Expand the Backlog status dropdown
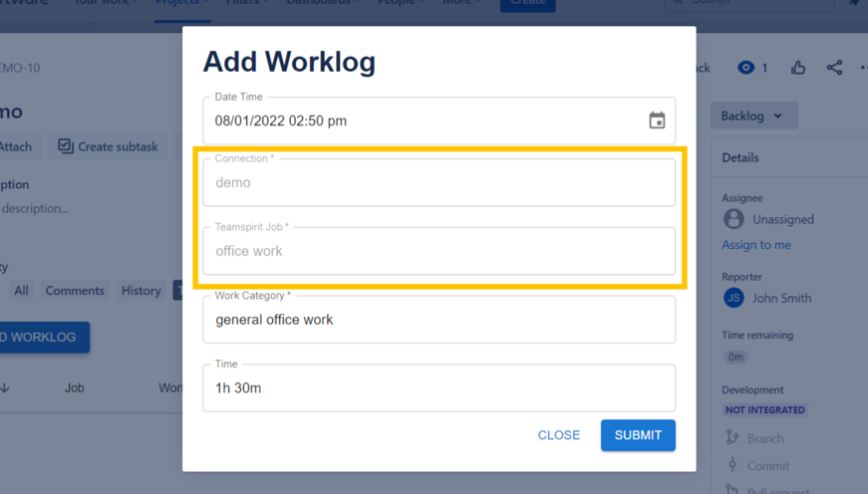Image resolution: width=868 pixels, height=494 pixels. tap(753, 116)
